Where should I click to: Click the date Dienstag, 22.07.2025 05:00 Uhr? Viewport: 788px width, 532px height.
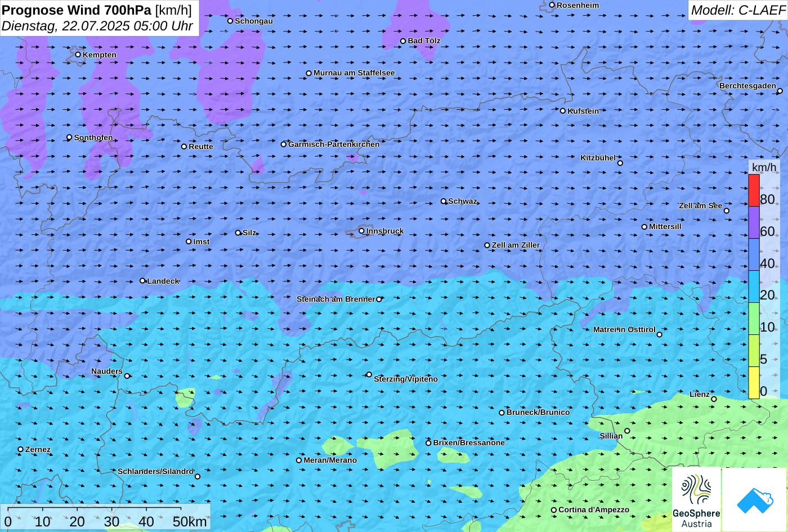point(97,26)
